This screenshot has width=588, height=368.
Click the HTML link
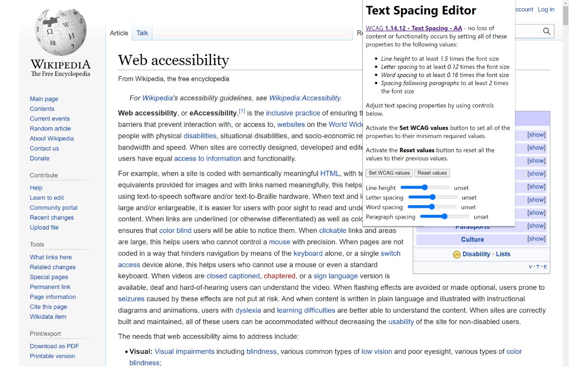click(x=330, y=173)
